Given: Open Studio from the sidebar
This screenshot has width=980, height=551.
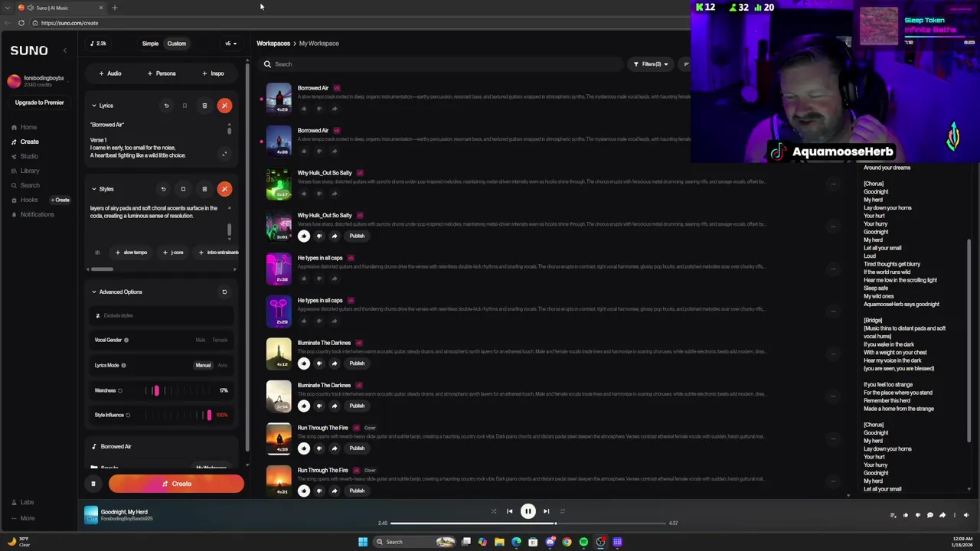Looking at the screenshot, I should [x=24, y=156].
